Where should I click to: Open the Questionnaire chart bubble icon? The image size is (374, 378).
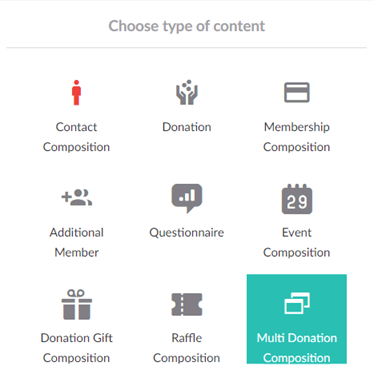click(187, 198)
